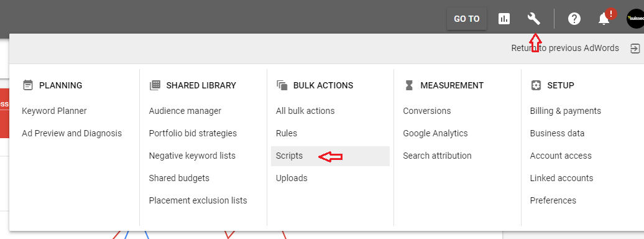Open Audience manager
The width and height of the screenshot is (644, 239).
pyautogui.click(x=185, y=111)
